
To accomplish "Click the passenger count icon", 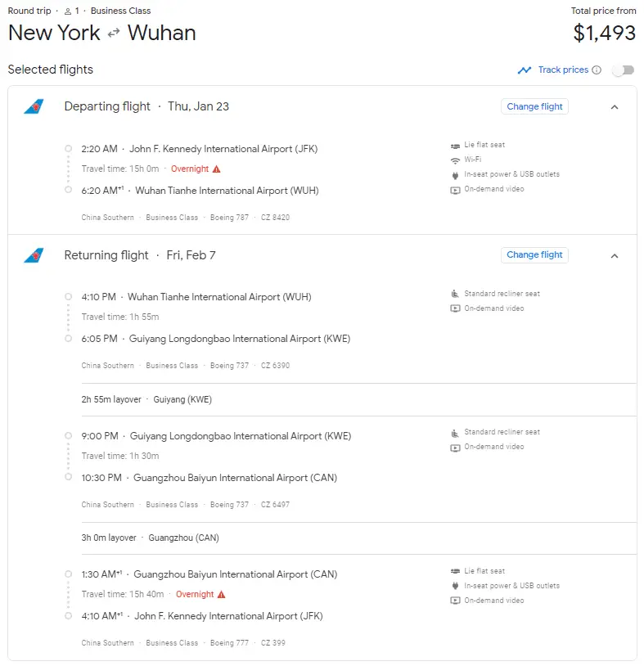I will pos(69,11).
